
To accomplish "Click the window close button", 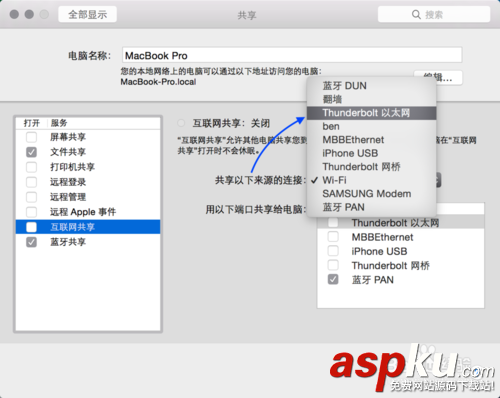I will pyautogui.click(x=14, y=14).
